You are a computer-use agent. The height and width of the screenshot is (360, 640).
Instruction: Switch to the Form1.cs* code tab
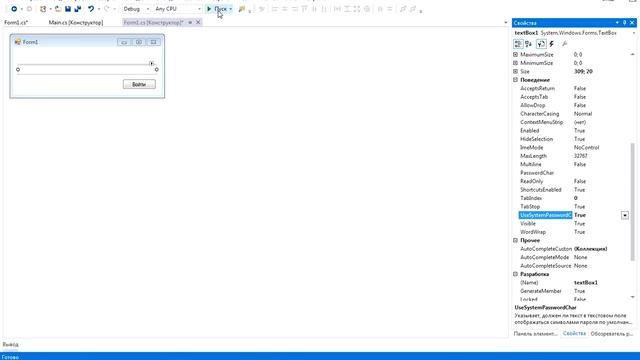[16, 22]
